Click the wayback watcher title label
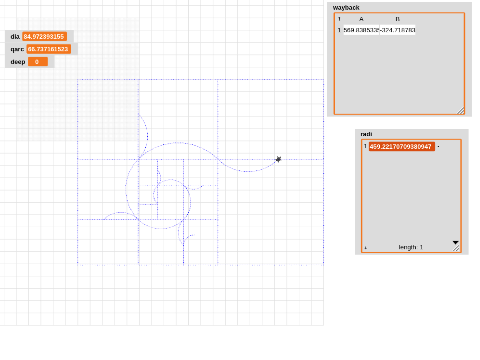 coord(346,7)
